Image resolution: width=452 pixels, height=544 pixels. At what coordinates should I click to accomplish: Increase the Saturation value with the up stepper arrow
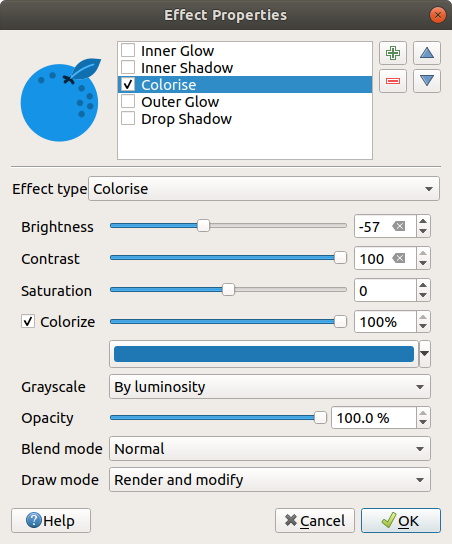423,286
